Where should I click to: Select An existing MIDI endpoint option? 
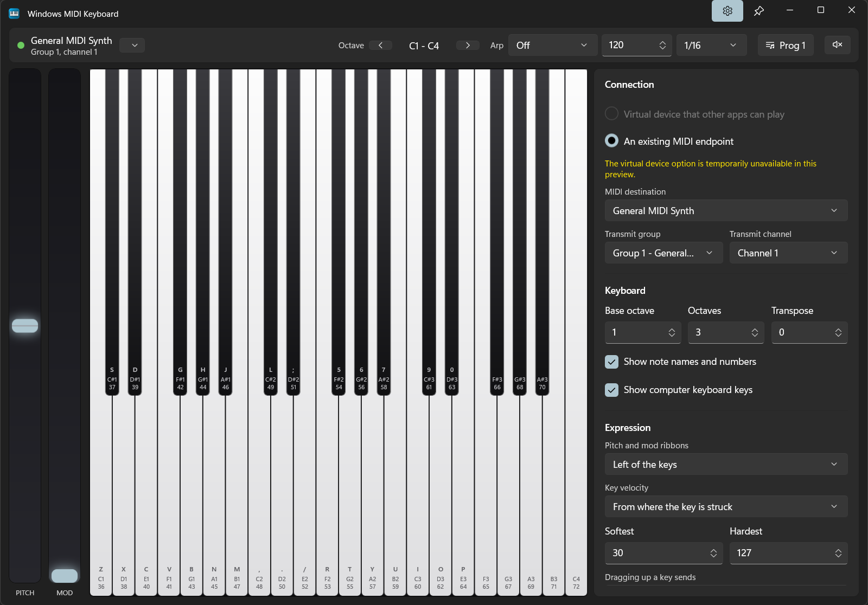click(669, 141)
